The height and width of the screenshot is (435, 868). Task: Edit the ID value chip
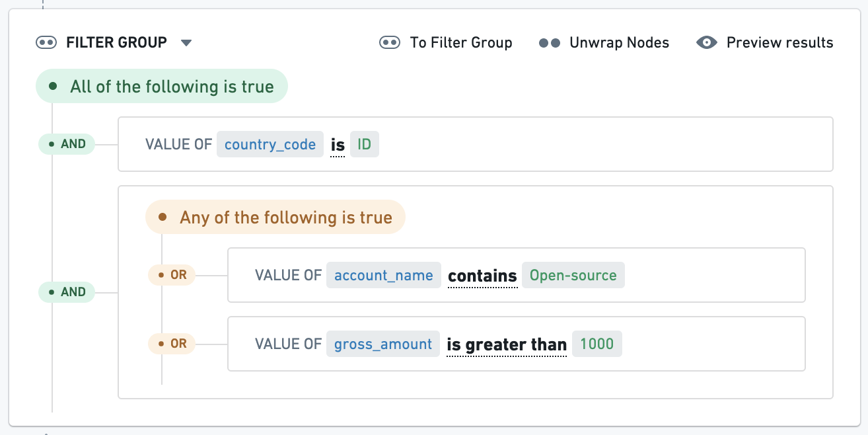(x=365, y=144)
